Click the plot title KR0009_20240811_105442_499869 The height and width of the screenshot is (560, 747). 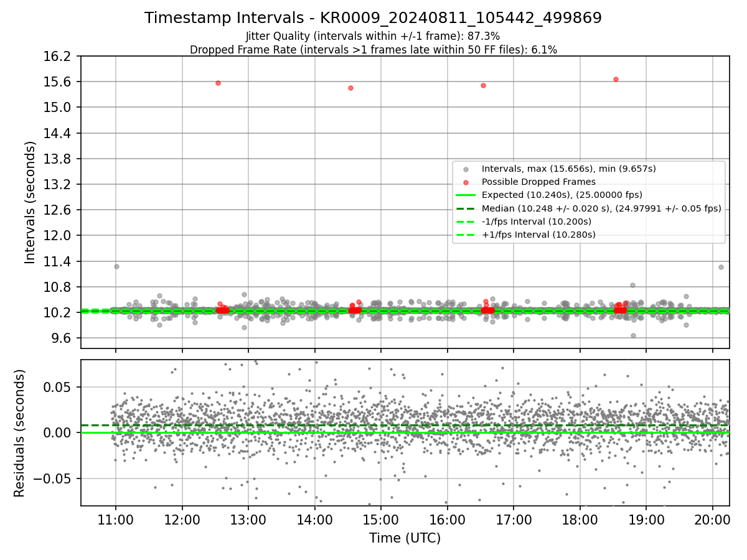pos(373,18)
